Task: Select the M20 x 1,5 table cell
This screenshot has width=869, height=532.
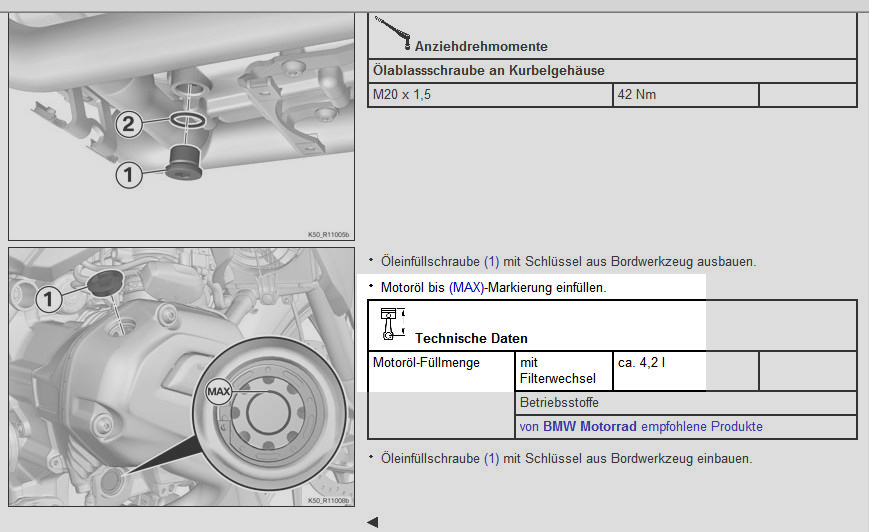Action: [x=490, y=95]
